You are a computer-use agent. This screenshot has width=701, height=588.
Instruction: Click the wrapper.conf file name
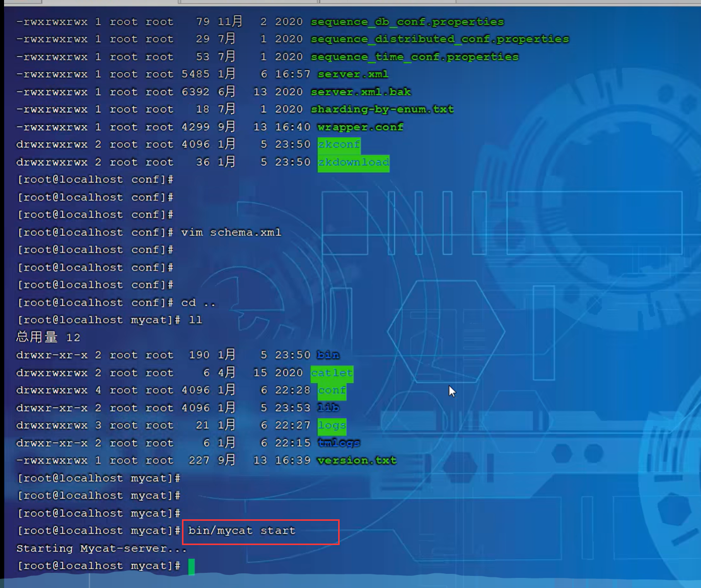click(360, 127)
